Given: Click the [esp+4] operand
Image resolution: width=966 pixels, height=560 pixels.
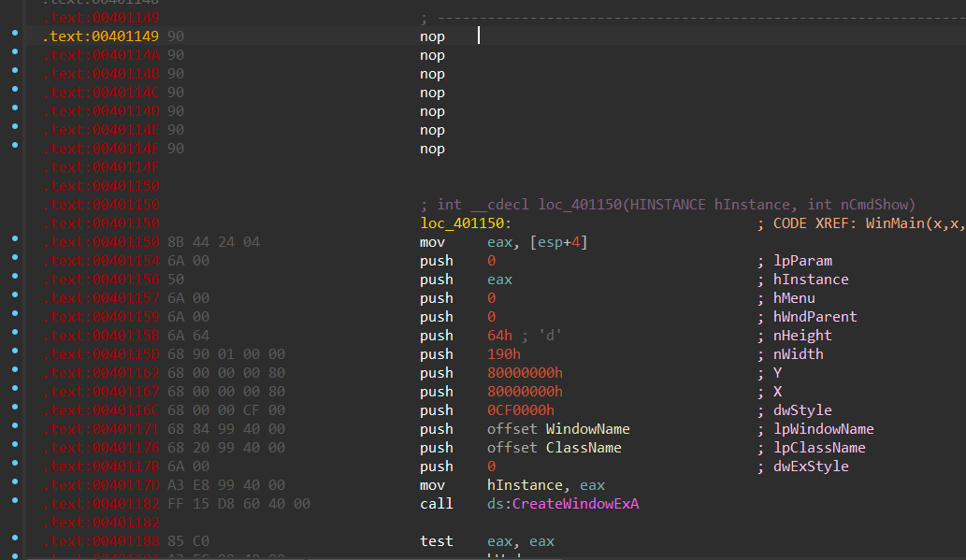Looking at the screenshot, I should pos(559,242).
